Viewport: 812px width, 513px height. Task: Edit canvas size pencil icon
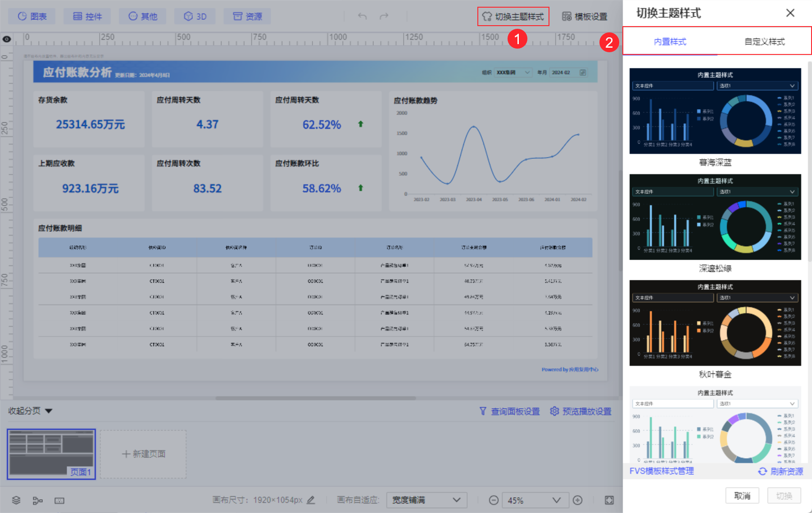311,500
